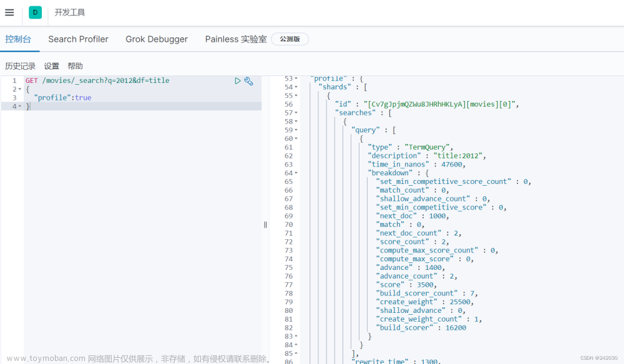Open the hamburger navigation menu
The height and width of the screenshot is (364, 624).
pos(9,12)
